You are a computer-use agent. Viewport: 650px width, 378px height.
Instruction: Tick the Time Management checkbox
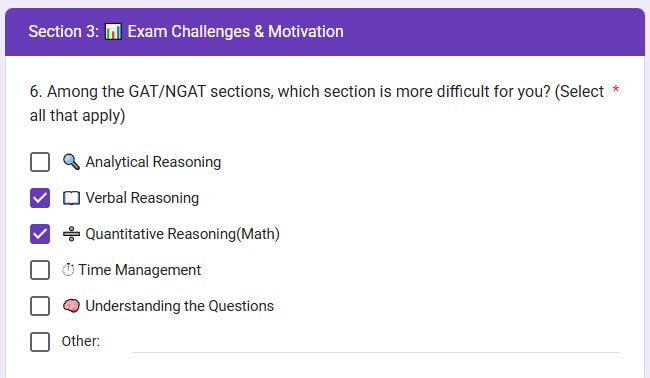click(x=40, y=270)
